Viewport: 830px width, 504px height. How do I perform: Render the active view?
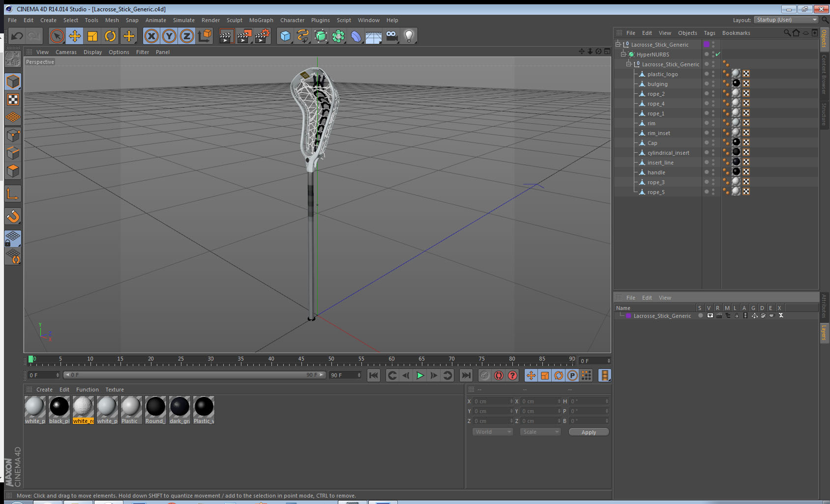point(226,36)
